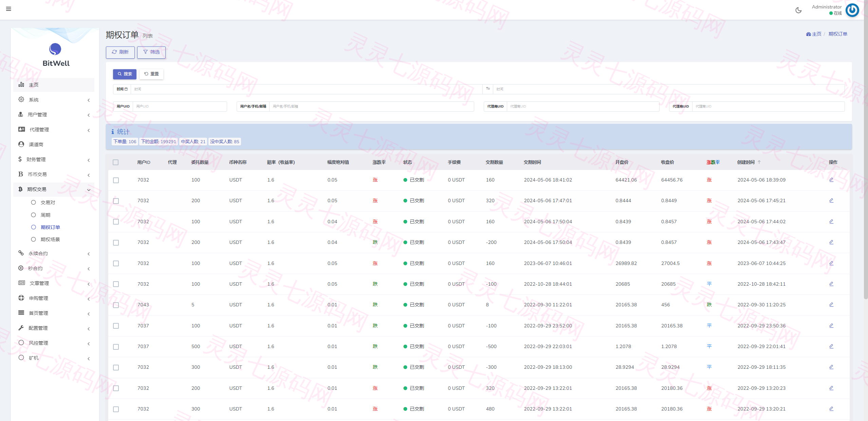Expand the 币币交易 chevron
The image size is (868, 421).
click(x=89, y=175)
